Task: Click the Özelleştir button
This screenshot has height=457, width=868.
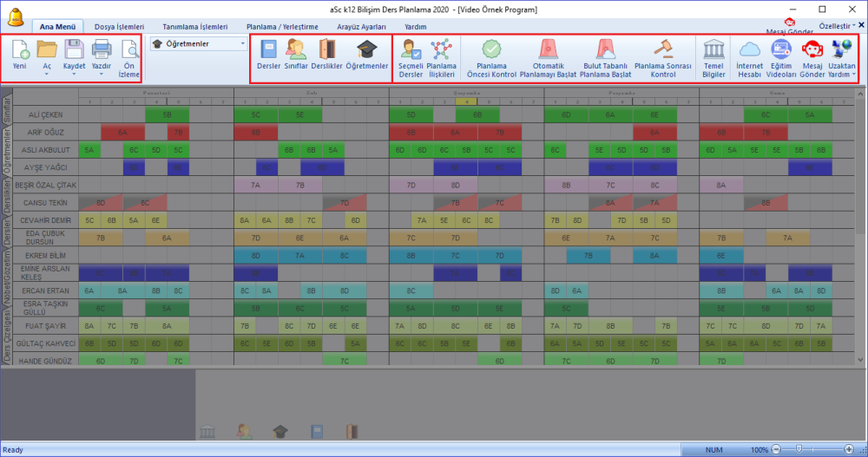Action: tap(837, 26)
